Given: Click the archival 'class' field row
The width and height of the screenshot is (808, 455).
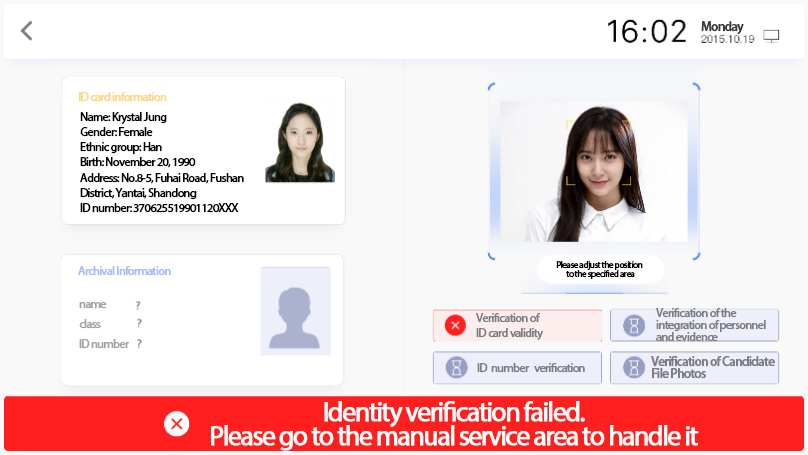Looking at the screenshot, I should [110, 324].
